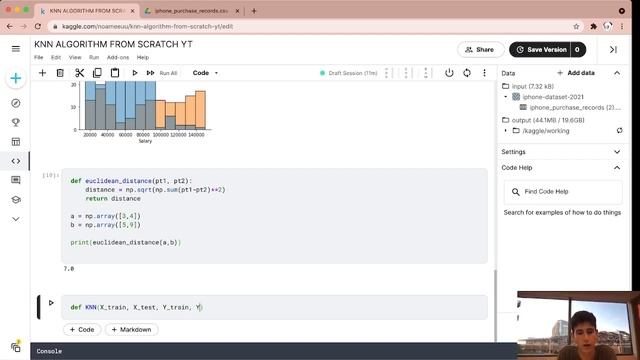Image resolution: width=640 pixels, height=360 pixels.
Task: Open the trophy competitions icon
Action: [x=16, y=122]
